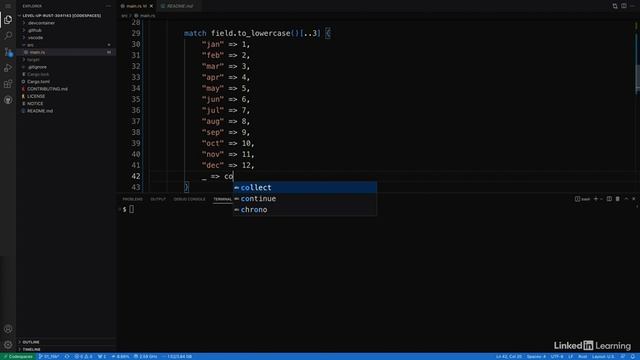Open the editor more actions menu
The height and width of the screenshot is (360, 640).
pyautogui.click(x=633, y=6)
